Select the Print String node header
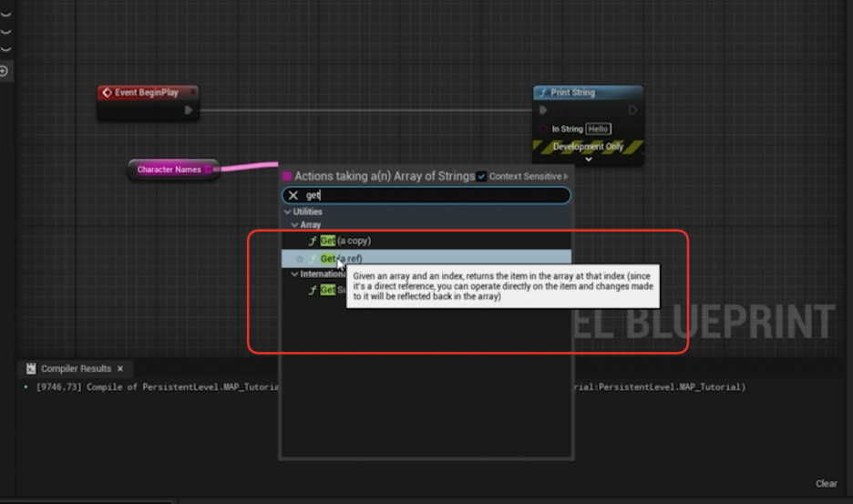Viewport: 853px width, 504px height. tap(588, 93)
